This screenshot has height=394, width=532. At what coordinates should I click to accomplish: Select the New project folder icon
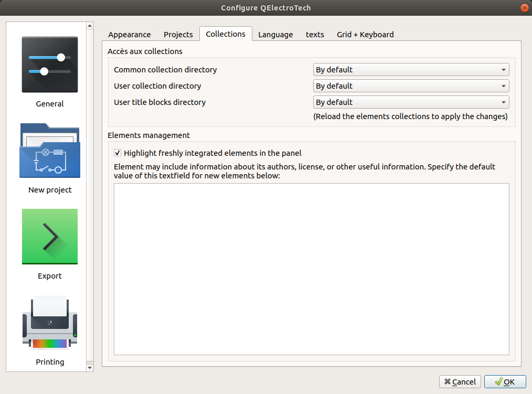click(x=49, y=151)
